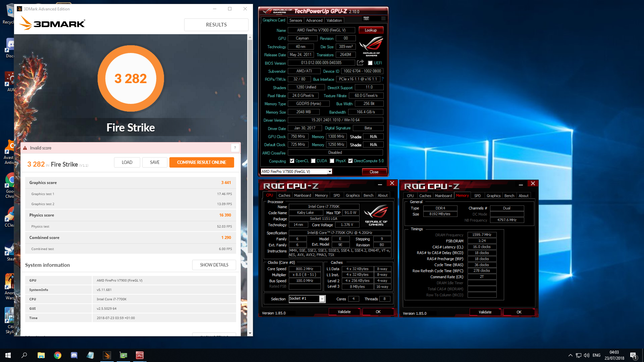
Task: Click the ENG language indicator
Action: click(x=596, y=355)
